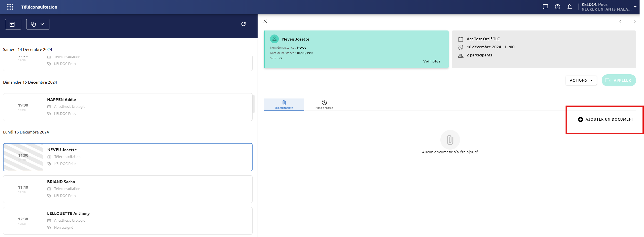This screenshot has width=644, height=237.
Task: Click Voir plus on patient card
Action: (432, 61)
